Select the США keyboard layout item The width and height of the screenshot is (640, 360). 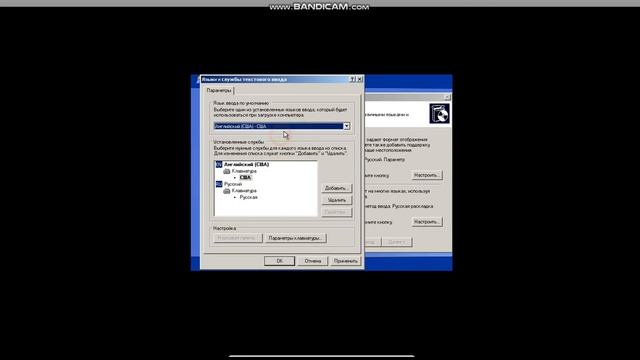pos(245,178)
